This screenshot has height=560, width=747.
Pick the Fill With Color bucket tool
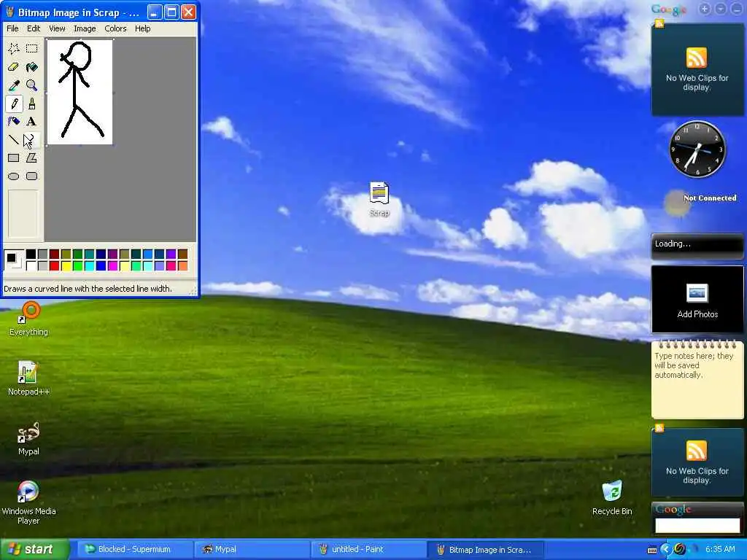point(32,66)
